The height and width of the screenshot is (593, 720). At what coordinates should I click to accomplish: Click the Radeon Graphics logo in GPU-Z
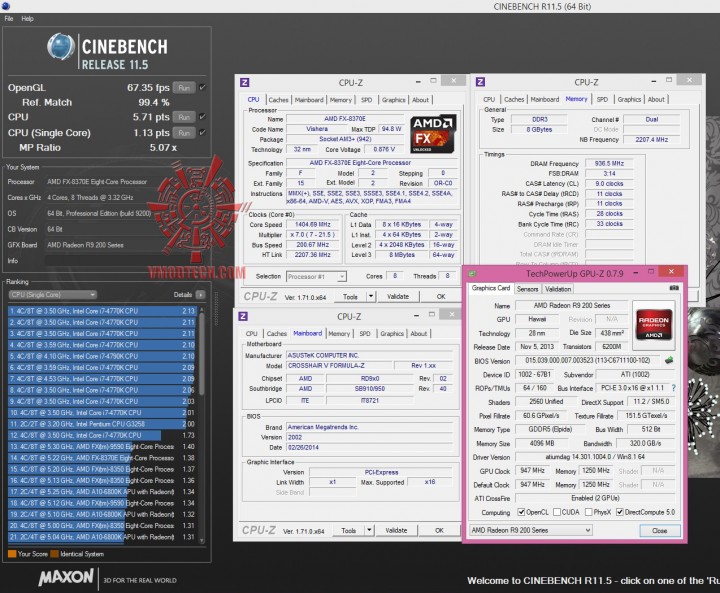[653, 325]
